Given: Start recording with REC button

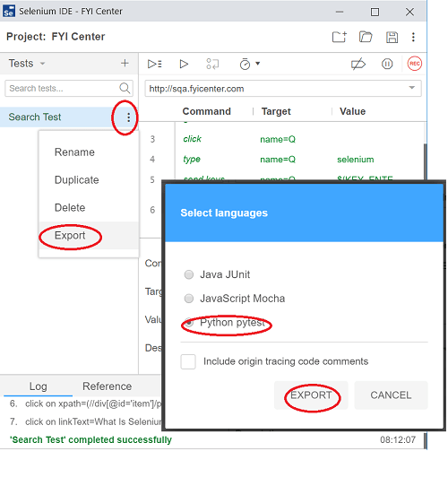Looking at the screenshot, I should [x=415, y=64].
